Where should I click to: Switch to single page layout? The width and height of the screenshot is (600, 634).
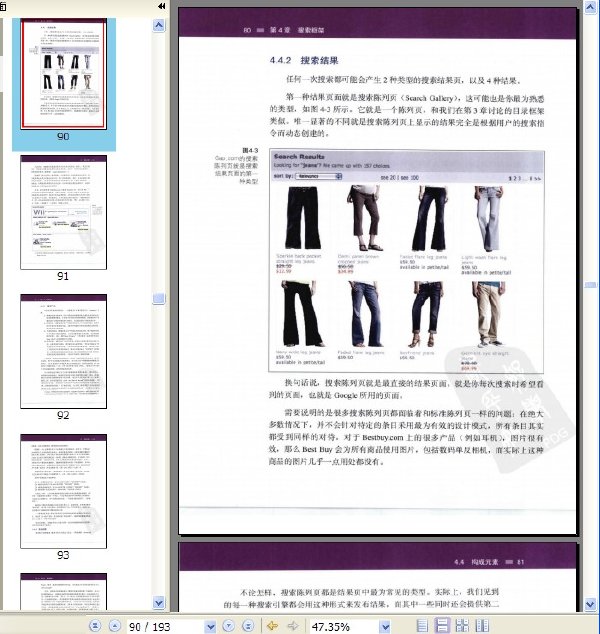[x=422, y=626]
